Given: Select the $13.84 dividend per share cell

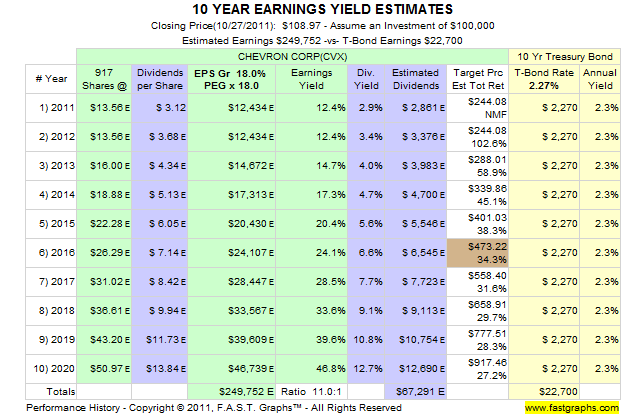Looking at the screenshot, I should [x=159, y=369].
